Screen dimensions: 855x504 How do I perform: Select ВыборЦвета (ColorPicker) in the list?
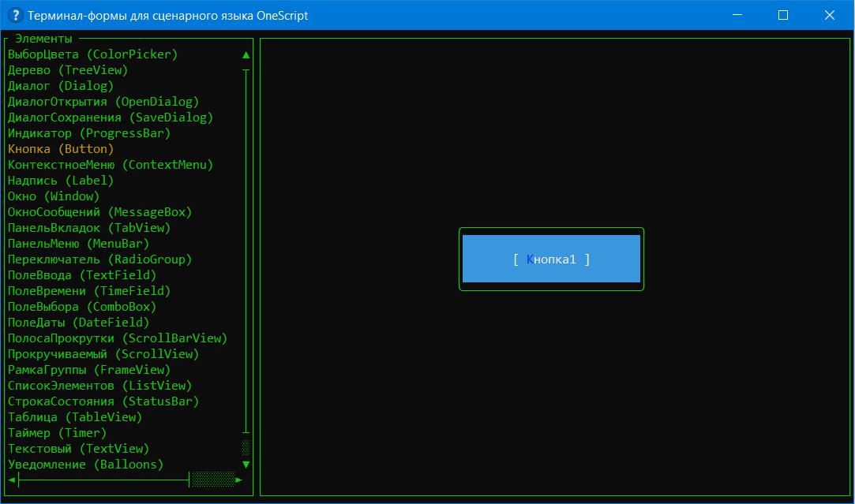(92, 54)
